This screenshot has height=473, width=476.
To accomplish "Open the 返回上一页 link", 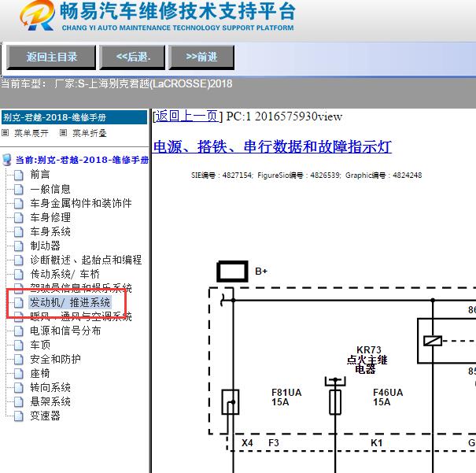I will tap(187, 116).
